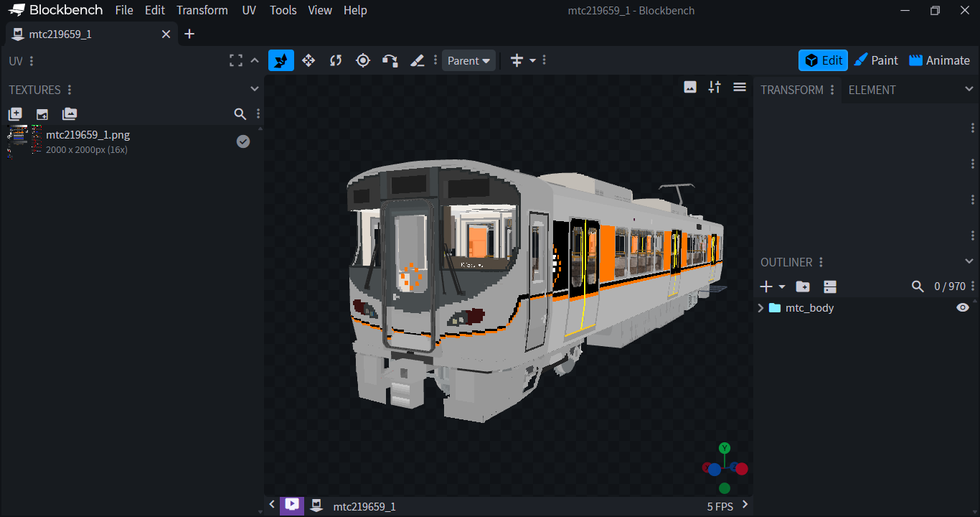
Task: Click the Create Group folder icon
Action: click(802, 286)
